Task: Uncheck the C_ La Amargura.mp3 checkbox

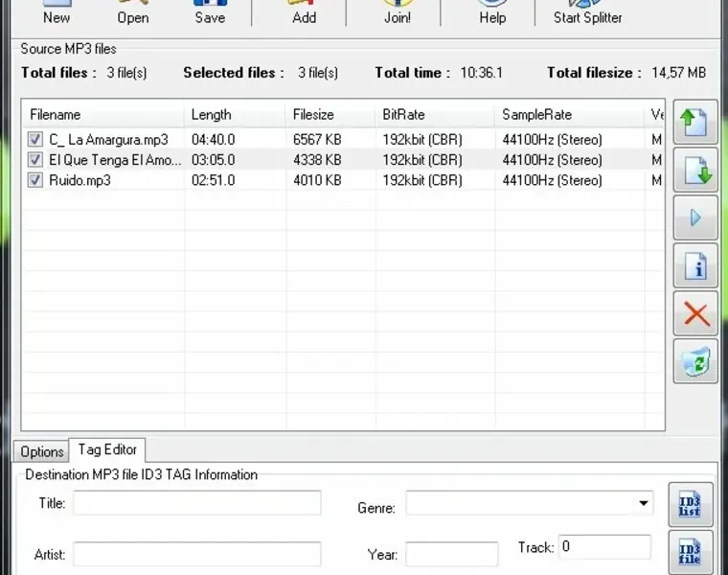Action: click(x=35, y=139)
